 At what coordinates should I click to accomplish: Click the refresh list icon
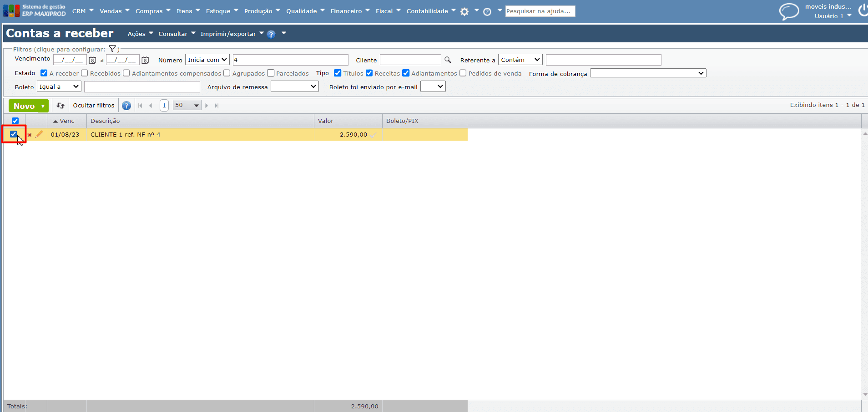(61, 106)
